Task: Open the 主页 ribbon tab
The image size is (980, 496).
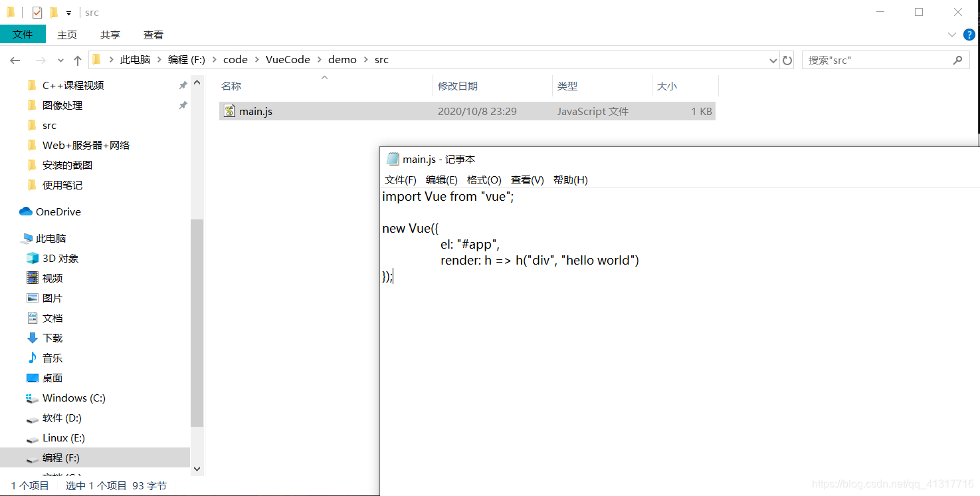Action: coord(67,35)
